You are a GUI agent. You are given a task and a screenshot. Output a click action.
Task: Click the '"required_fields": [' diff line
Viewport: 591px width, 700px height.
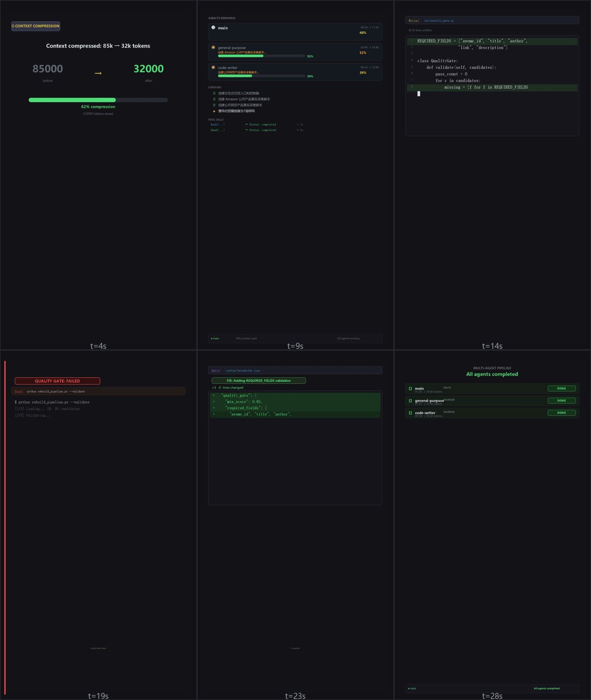[295, 409]
